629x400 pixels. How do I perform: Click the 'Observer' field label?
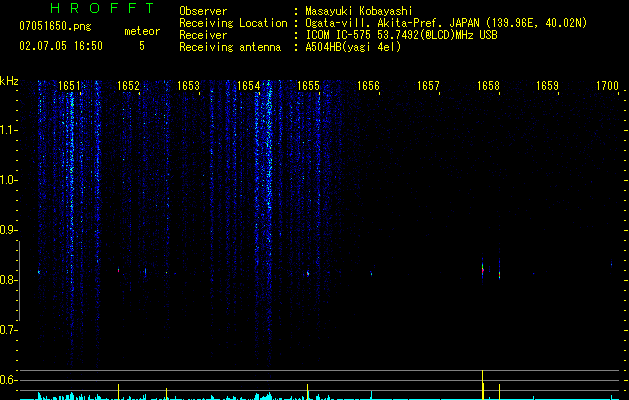pos(203,11)
